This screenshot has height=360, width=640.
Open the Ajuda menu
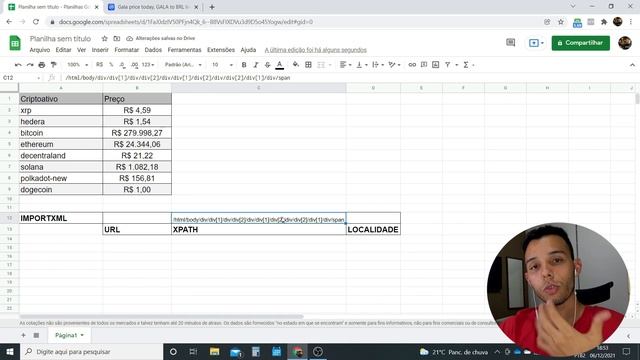tap(248, 50)
